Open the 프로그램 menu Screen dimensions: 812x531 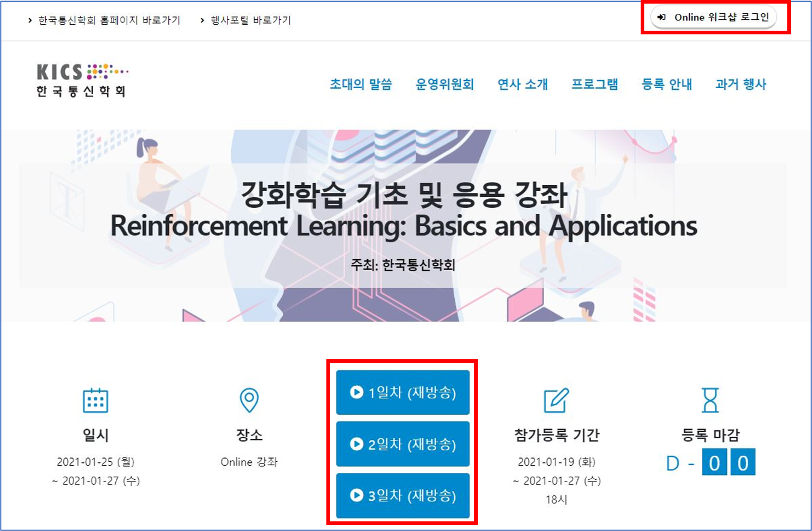click(x=595, y=84)
